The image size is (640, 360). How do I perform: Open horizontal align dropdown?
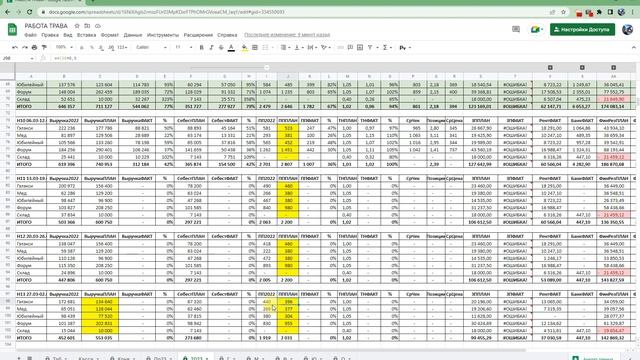point(285,48)
